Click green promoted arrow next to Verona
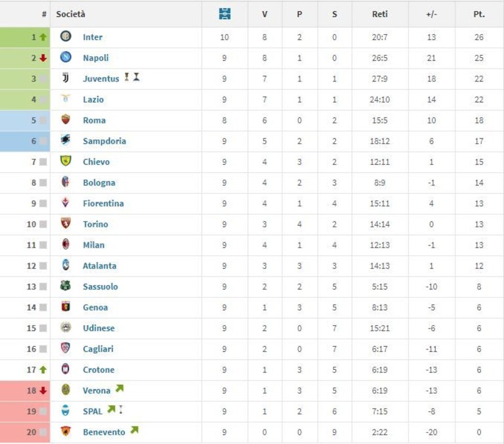The image size is (504, 444). [120, 388]
